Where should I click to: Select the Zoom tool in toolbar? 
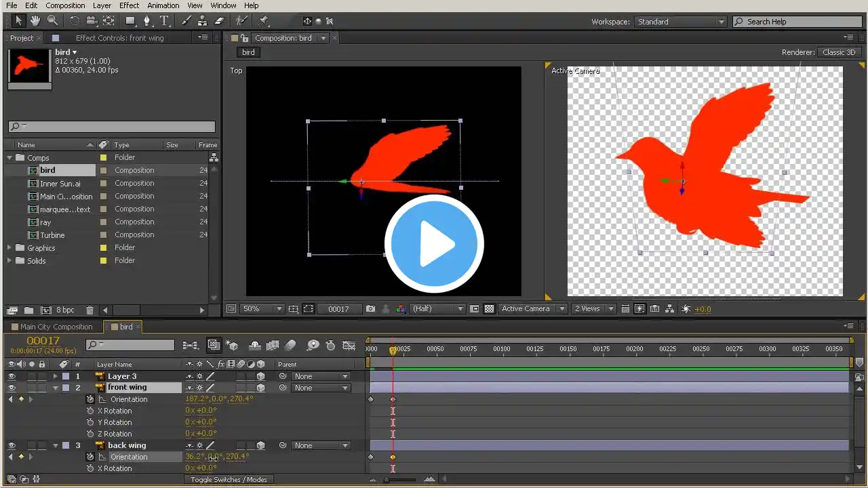pyautogui.click(x=52, y=21)
